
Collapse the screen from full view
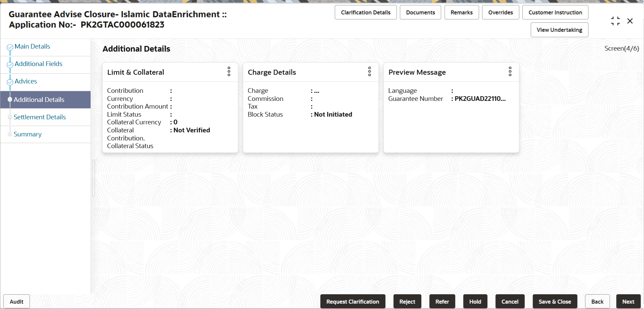tap(615, 21)
